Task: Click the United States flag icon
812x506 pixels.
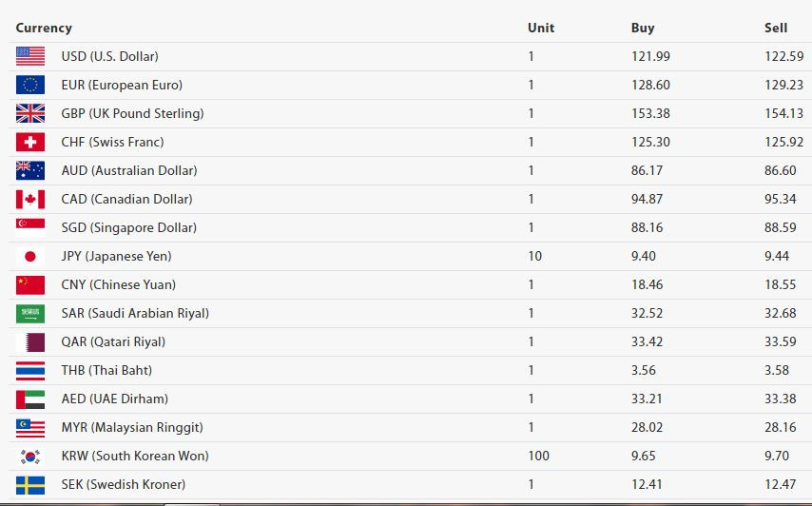Action: point(30,56)
